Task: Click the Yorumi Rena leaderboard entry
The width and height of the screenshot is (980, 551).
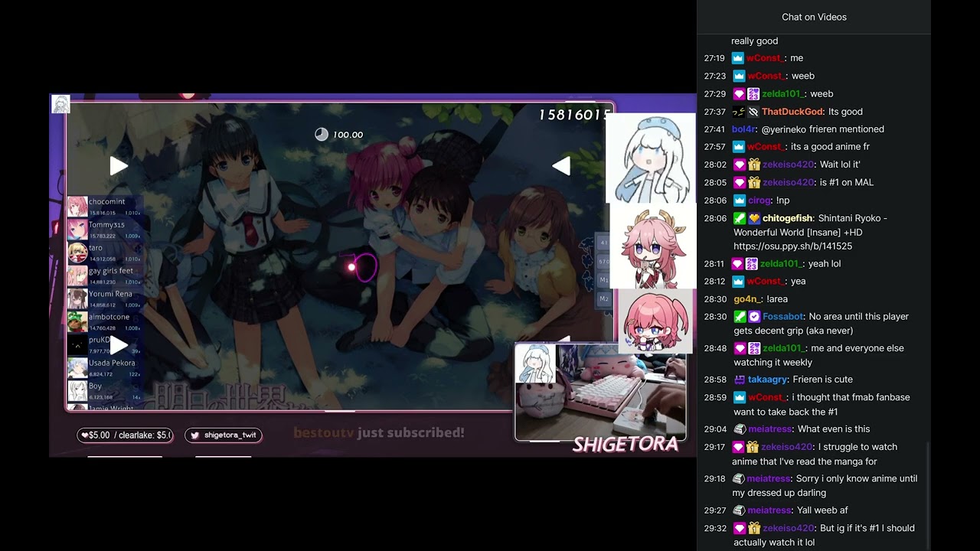Action: pyautogui.click(x=104, y=298)
